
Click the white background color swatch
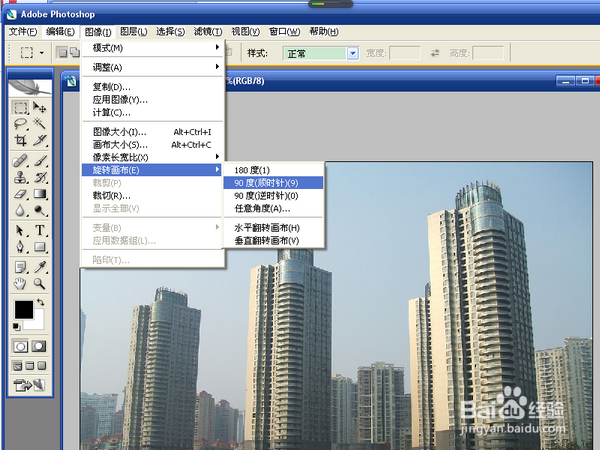coord(36,323)
